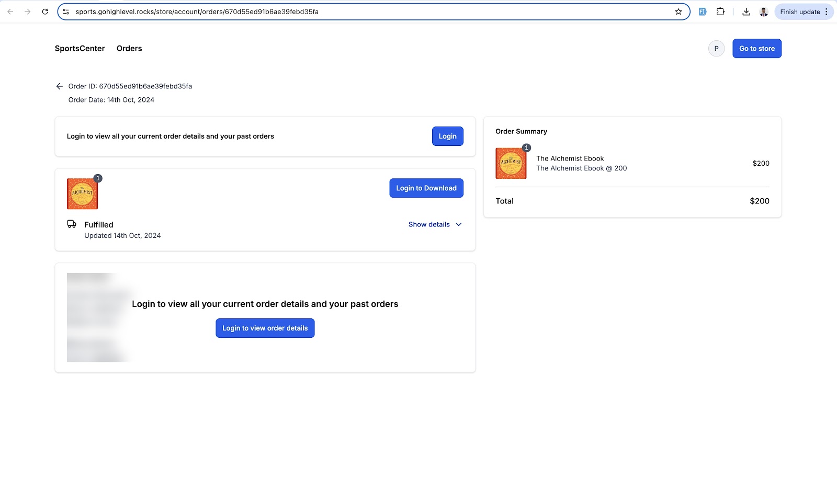
Task: Open the Chrome three-dot menu
Action: (x=827, y=12)
